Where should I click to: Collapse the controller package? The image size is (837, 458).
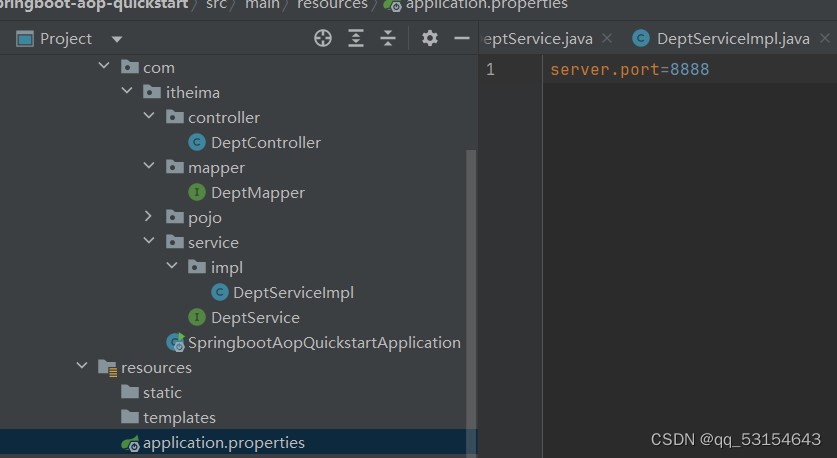pyautogui.click(x=149, y=117)
